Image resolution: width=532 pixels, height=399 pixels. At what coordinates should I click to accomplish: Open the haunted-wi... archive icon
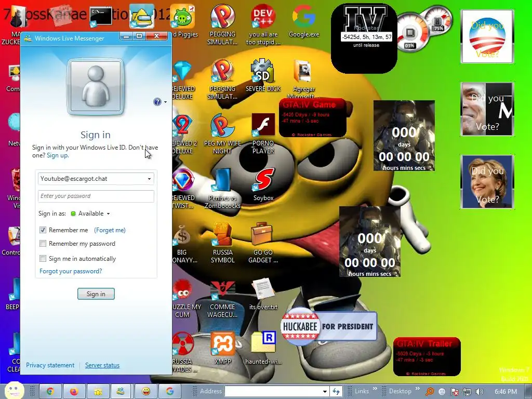263,348
